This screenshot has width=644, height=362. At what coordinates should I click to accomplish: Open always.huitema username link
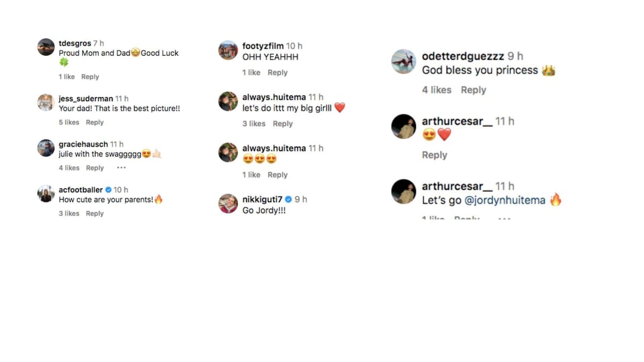coord(274,97)
